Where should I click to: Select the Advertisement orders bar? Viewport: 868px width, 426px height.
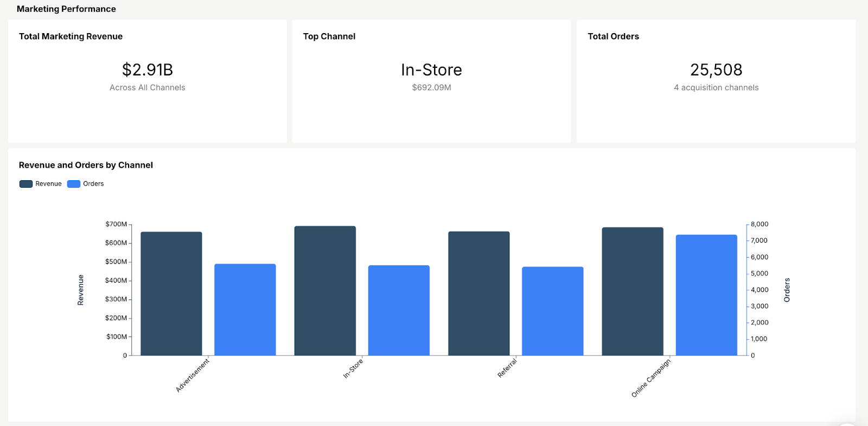[x=245, y=310]
